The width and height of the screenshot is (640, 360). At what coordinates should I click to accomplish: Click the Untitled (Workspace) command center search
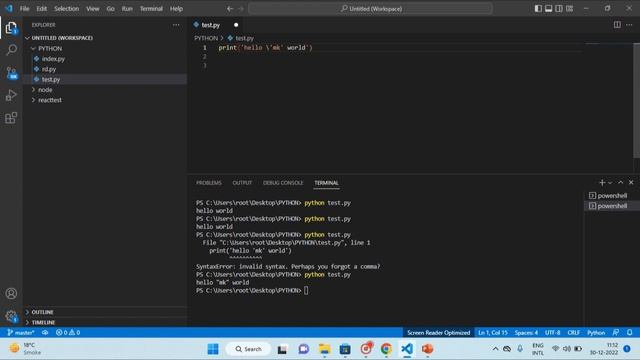click(371, 9)
